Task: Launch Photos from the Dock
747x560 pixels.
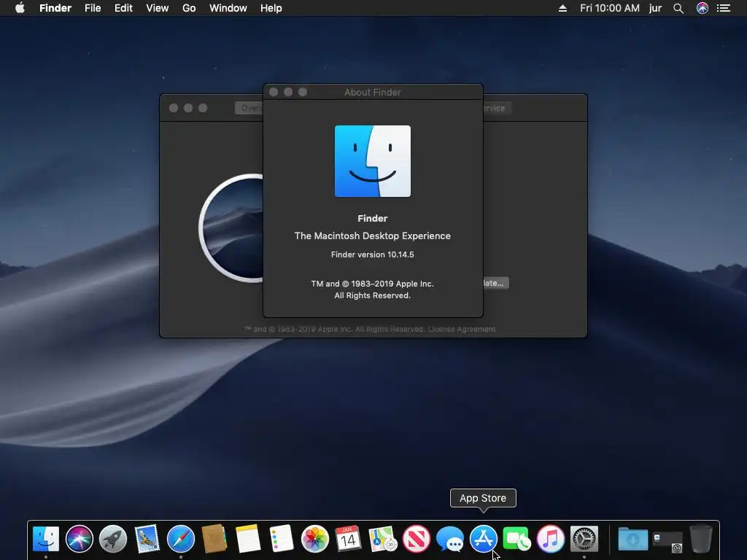Action: [315, 539]
